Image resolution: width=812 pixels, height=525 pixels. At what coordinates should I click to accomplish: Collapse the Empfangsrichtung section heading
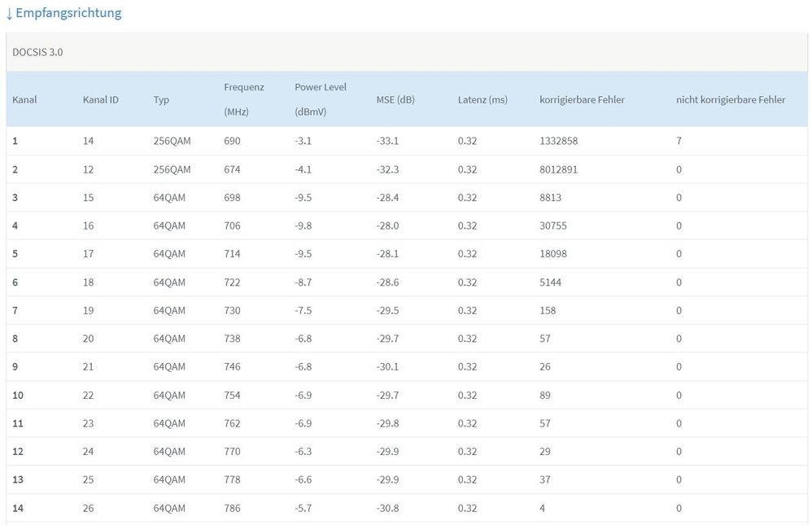point(68,13)
